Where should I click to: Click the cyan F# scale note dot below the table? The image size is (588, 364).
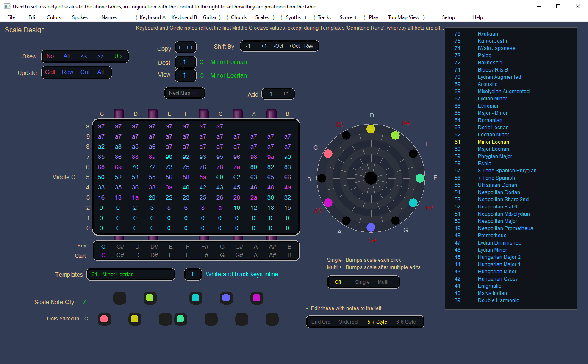pyautogui.click(x=195, y=298)
